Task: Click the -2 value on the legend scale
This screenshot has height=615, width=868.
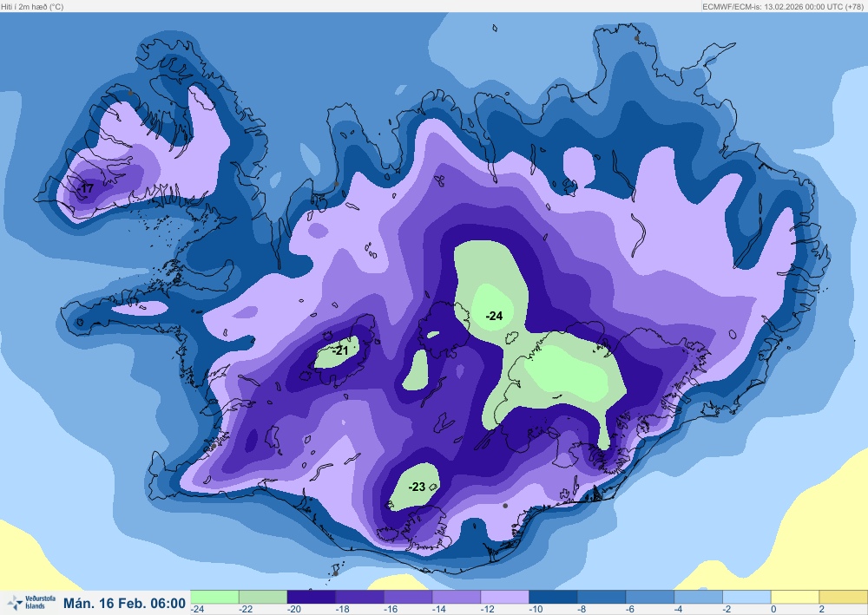Action: tap(727, 609)
